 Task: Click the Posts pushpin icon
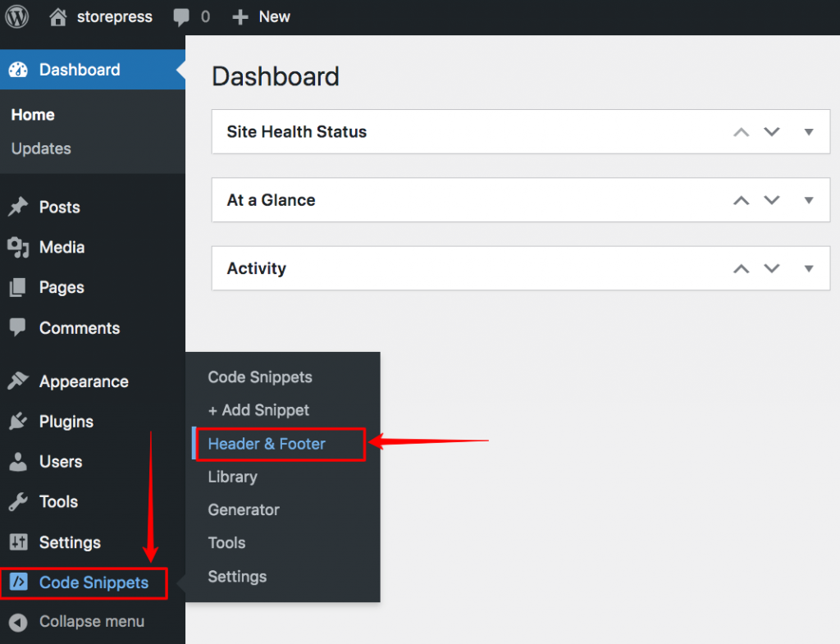pyautogui.click(x=17, y=207)
